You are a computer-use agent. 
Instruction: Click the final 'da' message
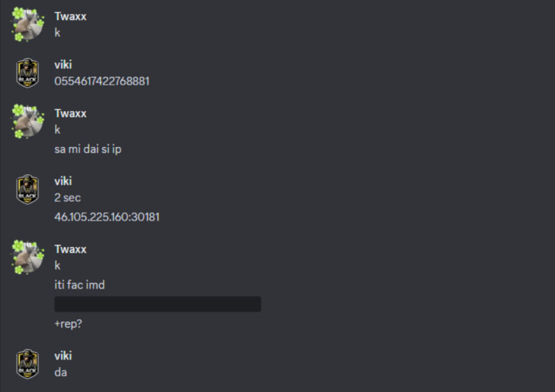(x=61, y=373)
